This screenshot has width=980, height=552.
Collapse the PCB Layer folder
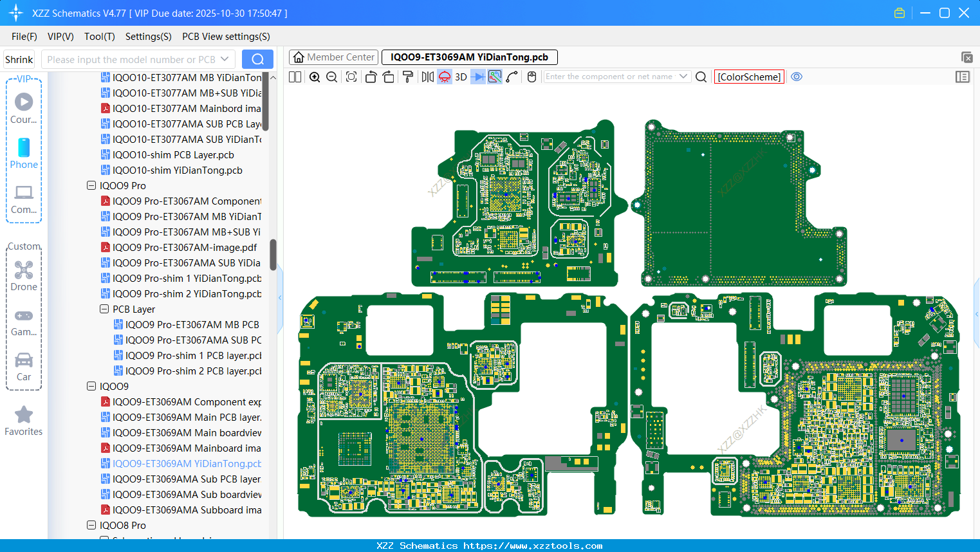[x=104, y=309]
